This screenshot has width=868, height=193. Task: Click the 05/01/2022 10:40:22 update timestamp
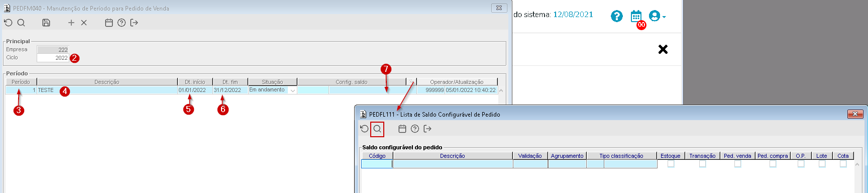[471, 90]
